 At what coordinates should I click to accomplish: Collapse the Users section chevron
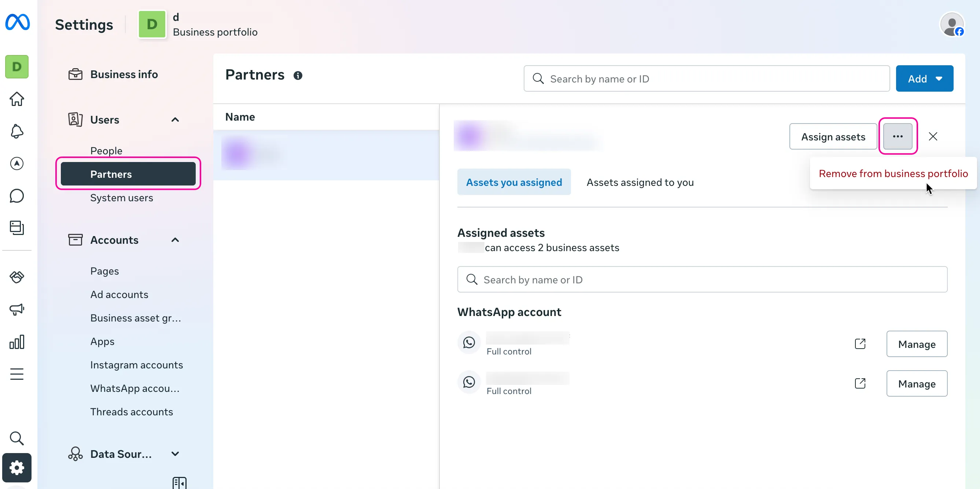click(x=175, y=120)
